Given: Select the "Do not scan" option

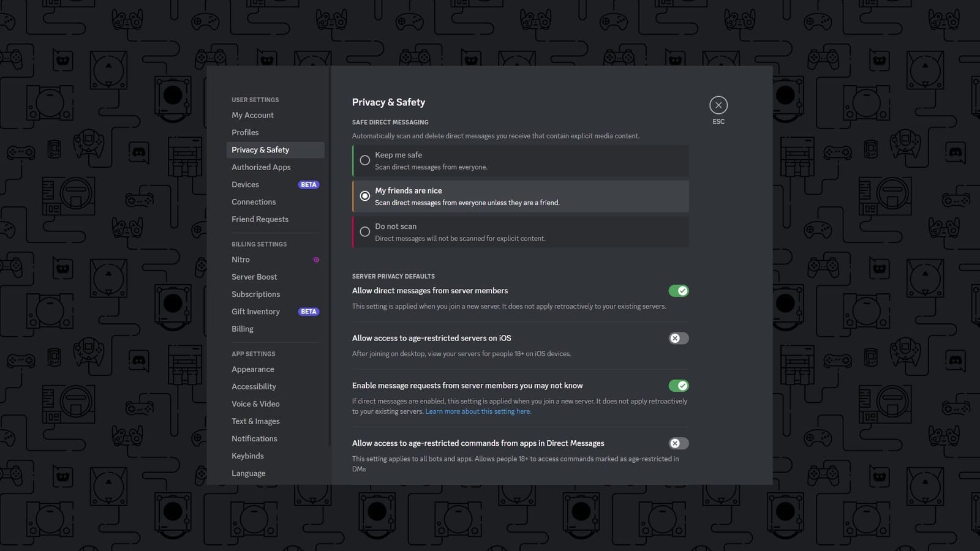Looking at the screenshot, I should tap(365, 231).
